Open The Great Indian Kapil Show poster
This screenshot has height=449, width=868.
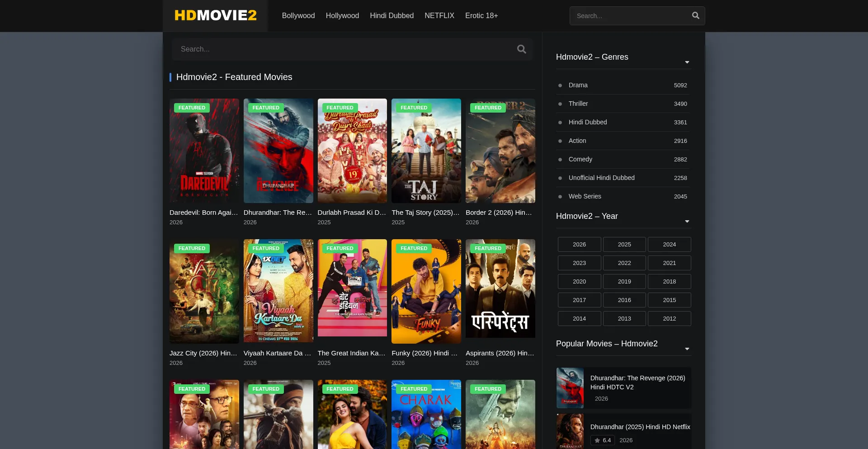tap(352, 288)
